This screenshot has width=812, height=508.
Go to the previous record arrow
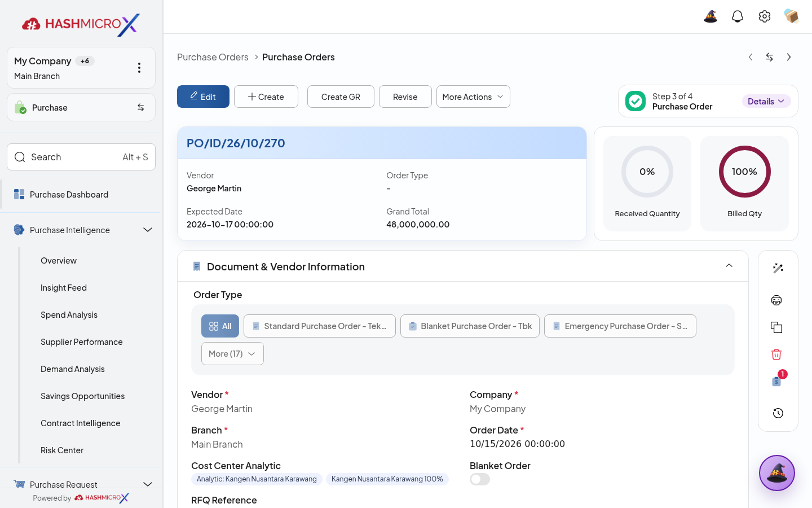(x=751, y=57)
